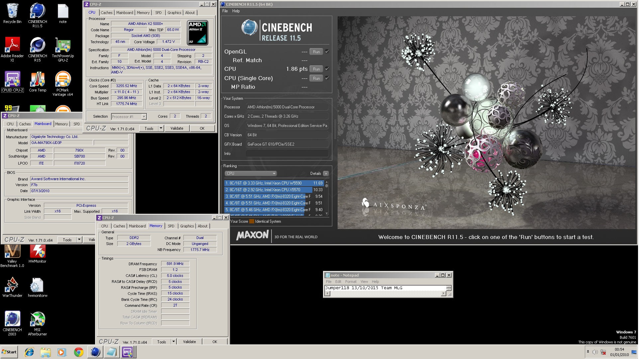Open the Core Temp desktop icon
This screenshot has width=644, height=359.
[38, 82]
